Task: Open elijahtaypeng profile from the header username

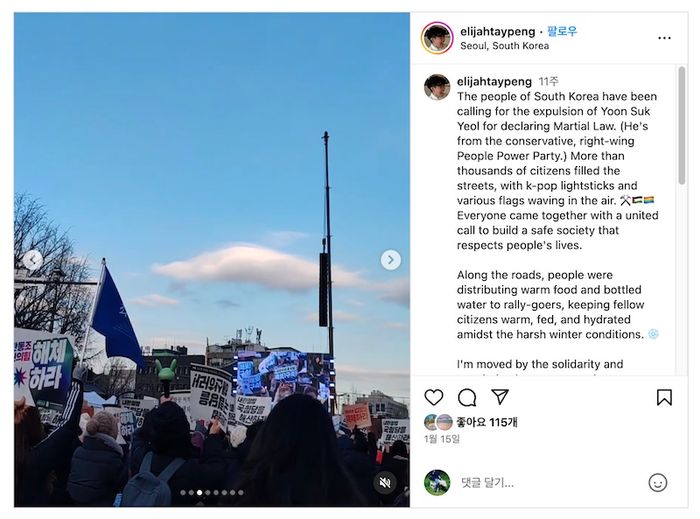Action: point(497,32)
